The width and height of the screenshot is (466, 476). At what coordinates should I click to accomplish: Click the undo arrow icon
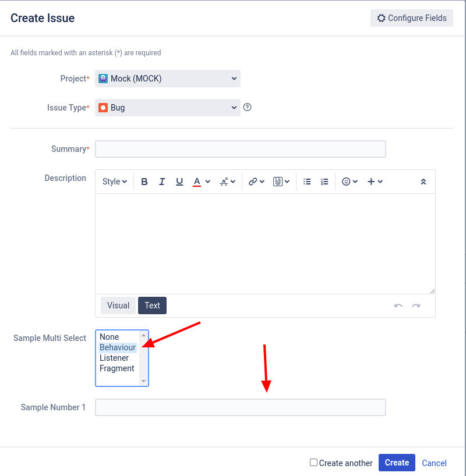[x=398, y=306]
